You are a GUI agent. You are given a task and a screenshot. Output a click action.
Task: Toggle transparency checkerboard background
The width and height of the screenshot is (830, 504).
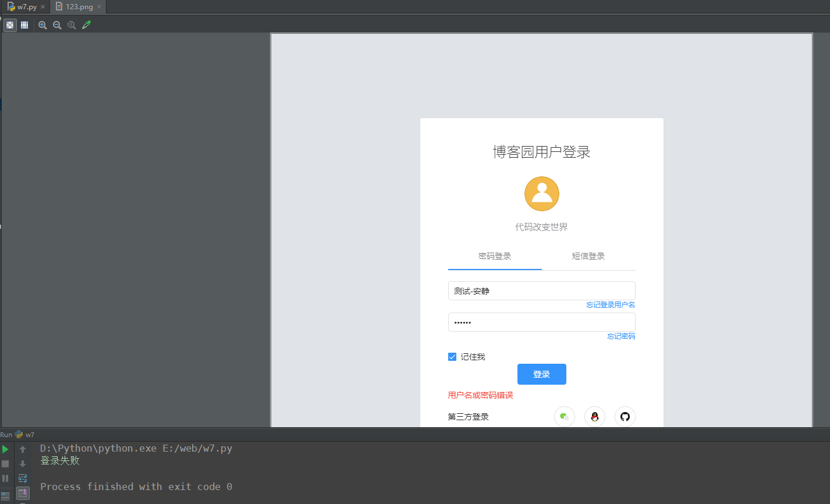[9, 24]
